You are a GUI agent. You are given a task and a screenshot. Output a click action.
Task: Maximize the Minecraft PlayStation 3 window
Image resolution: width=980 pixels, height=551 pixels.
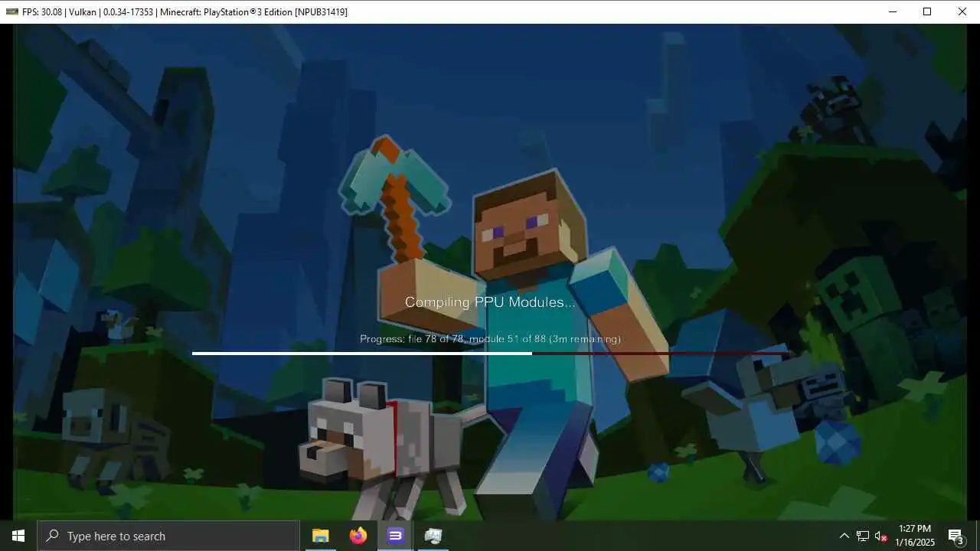pos(927,11)
